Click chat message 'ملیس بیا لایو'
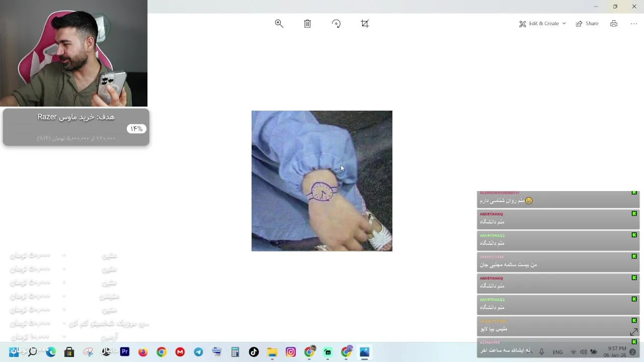 click(558, 326)
